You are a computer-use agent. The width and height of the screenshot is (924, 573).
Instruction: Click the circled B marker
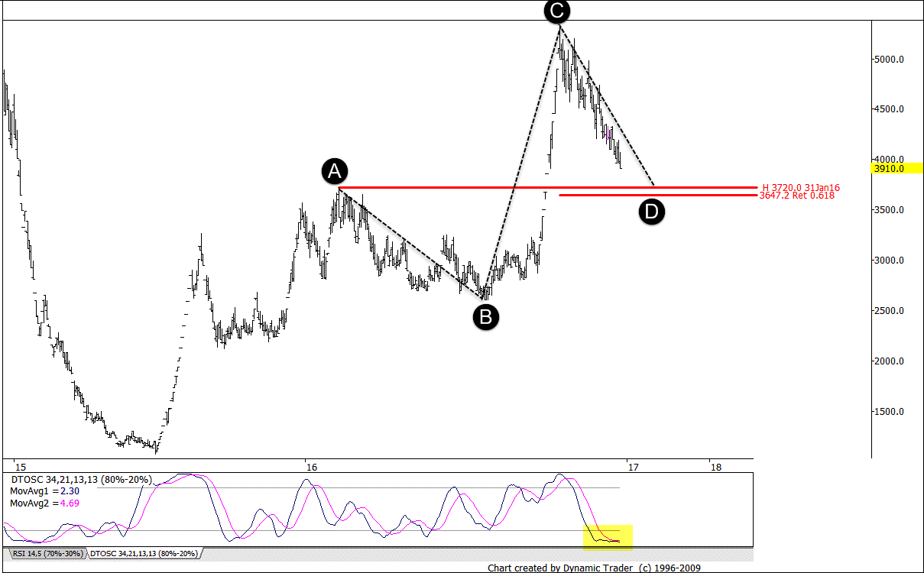485,316
